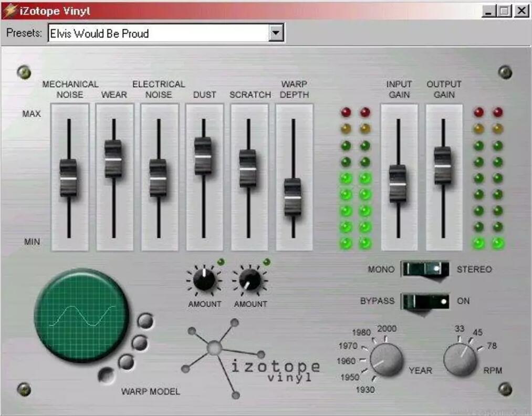The height and width of the screenshot is (416, 532).
Task: Click the RPM selector knob
Action: 460,360
